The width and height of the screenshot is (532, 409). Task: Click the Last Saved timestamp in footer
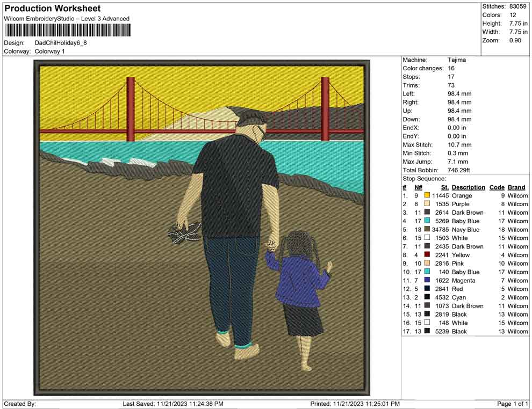[x=173, y=404]
